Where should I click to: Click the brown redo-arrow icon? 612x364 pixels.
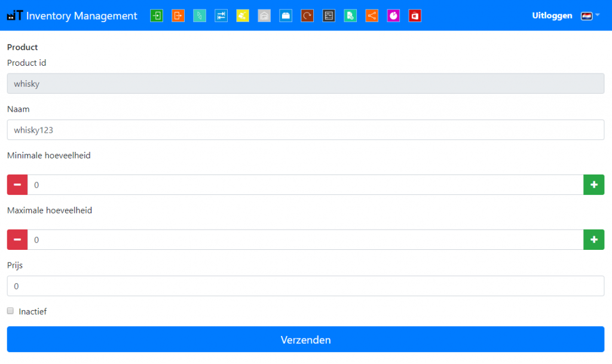pos(307,16)
